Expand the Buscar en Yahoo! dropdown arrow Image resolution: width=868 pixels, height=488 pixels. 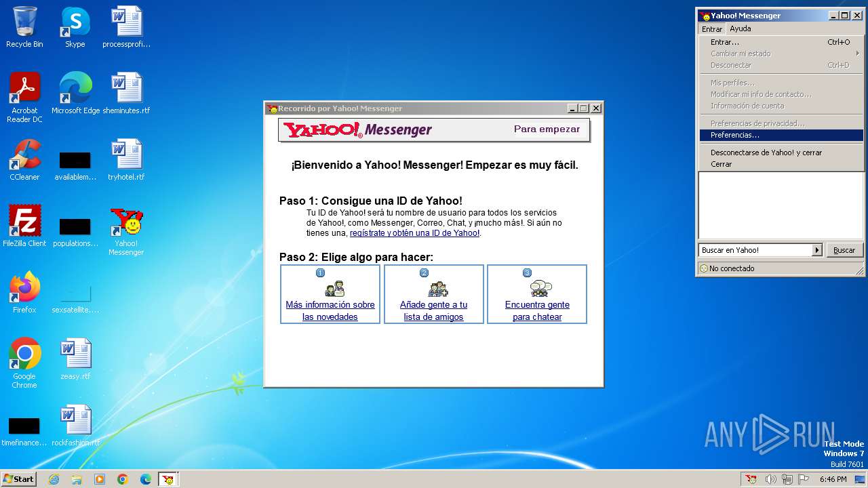click(816, 250)
